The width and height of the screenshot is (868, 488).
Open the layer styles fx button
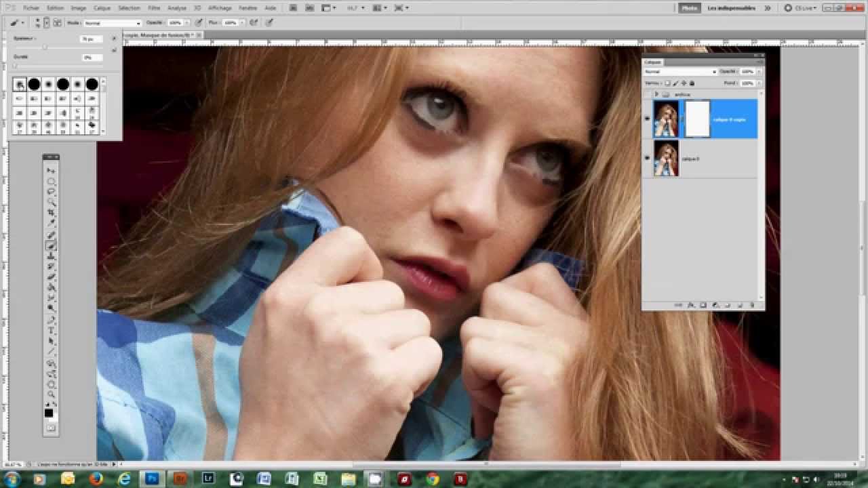pyautogui.click(x=691, y=305)
